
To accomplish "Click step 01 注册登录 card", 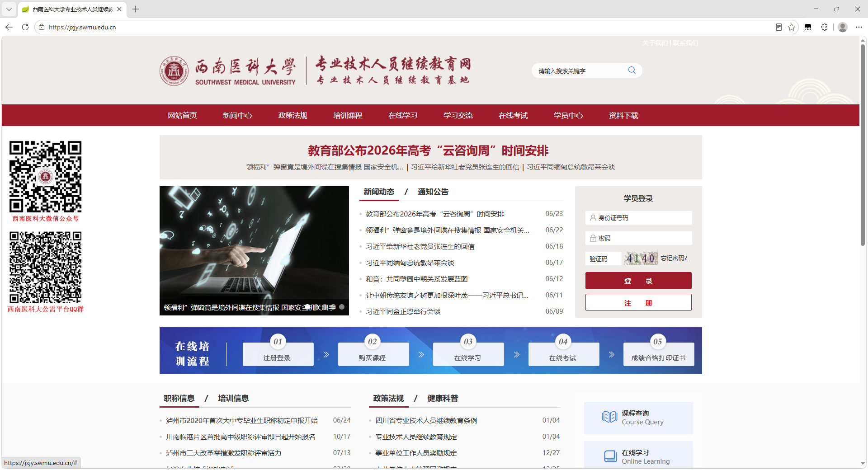I will 278,354.
